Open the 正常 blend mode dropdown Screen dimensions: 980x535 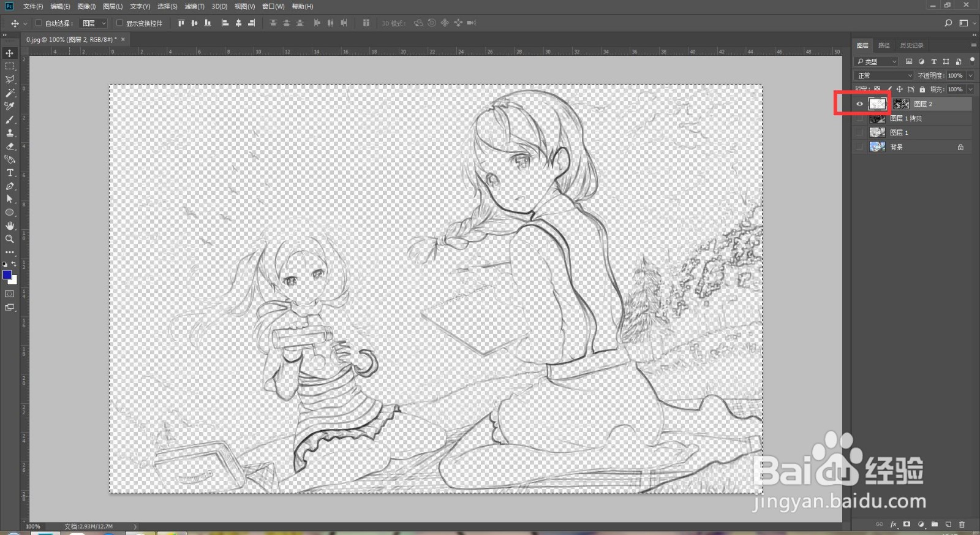coord(884,75)
